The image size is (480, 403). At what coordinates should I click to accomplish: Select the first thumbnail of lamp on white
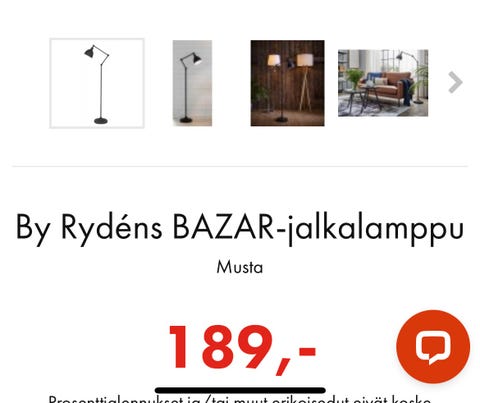click(x=97, y=83)
